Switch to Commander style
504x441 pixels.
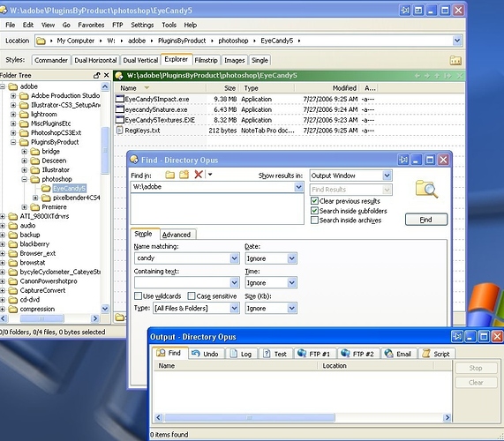click(51, 60)
